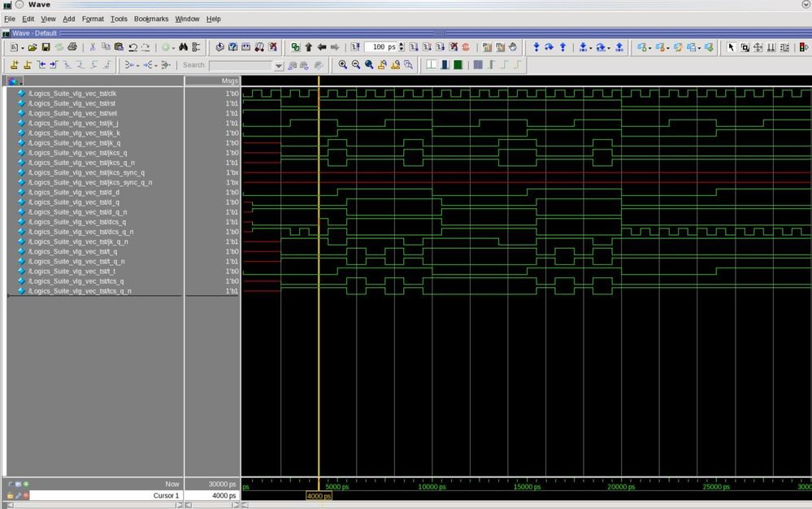This screenshot has width=812, height=509.
Task: Click the Zoom Out magnifier icon
Action: point(356,65)
